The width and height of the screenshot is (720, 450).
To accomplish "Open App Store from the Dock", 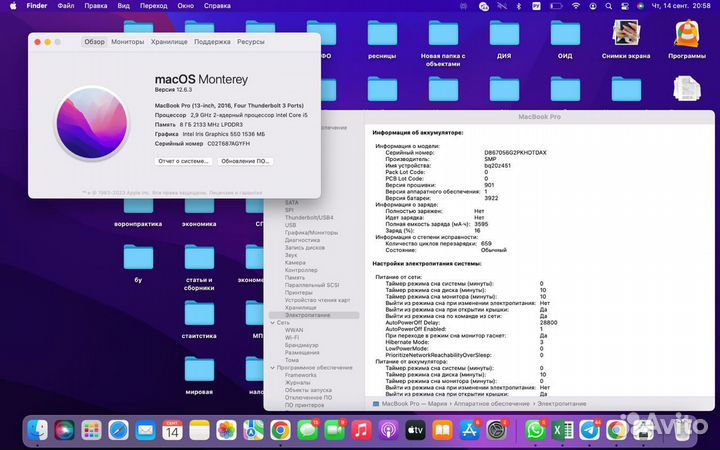I will point(469,430).
